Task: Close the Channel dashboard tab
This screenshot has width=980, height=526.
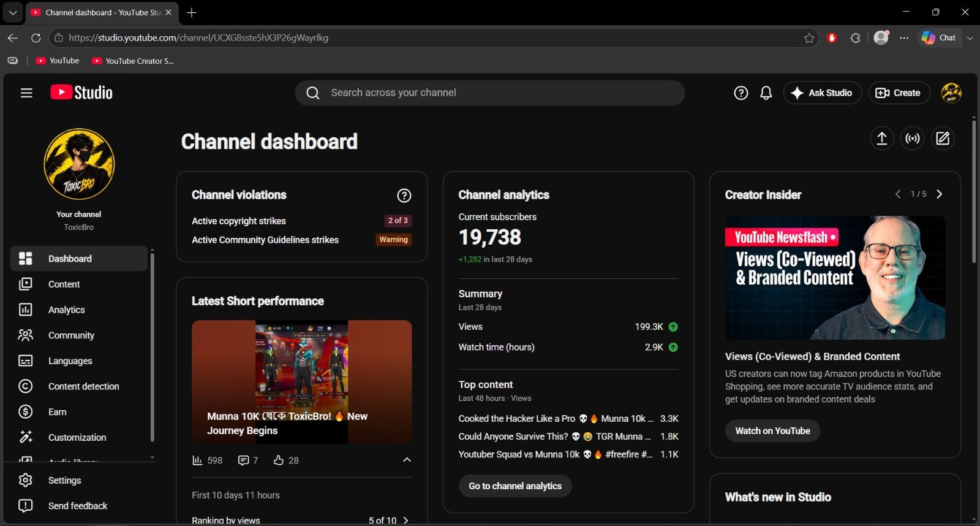Action: tap(168, 12)
